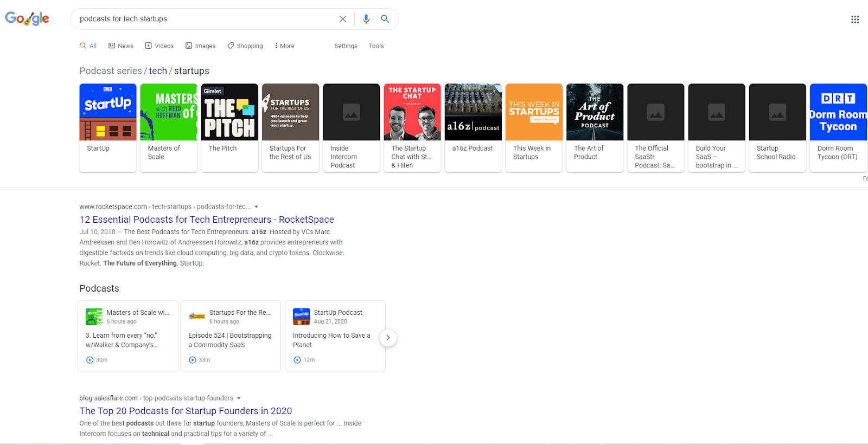The image size is (868, 445).
Task: Click 'Startups For the Re...' card title
Action: tap(240, 313)
